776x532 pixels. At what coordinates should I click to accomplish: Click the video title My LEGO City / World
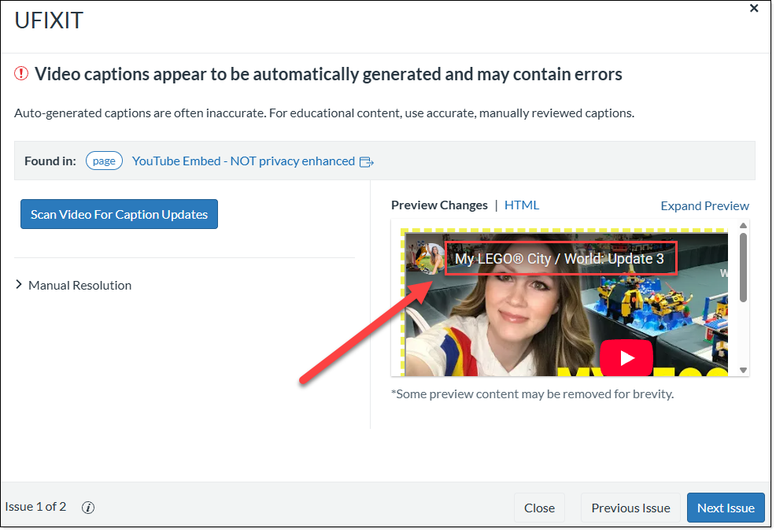(x=560, y=259)
